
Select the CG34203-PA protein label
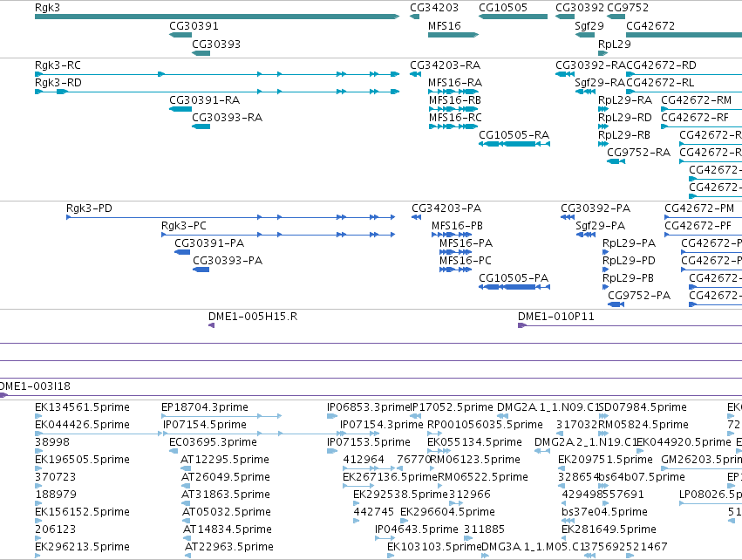click(x=446, y=208)
